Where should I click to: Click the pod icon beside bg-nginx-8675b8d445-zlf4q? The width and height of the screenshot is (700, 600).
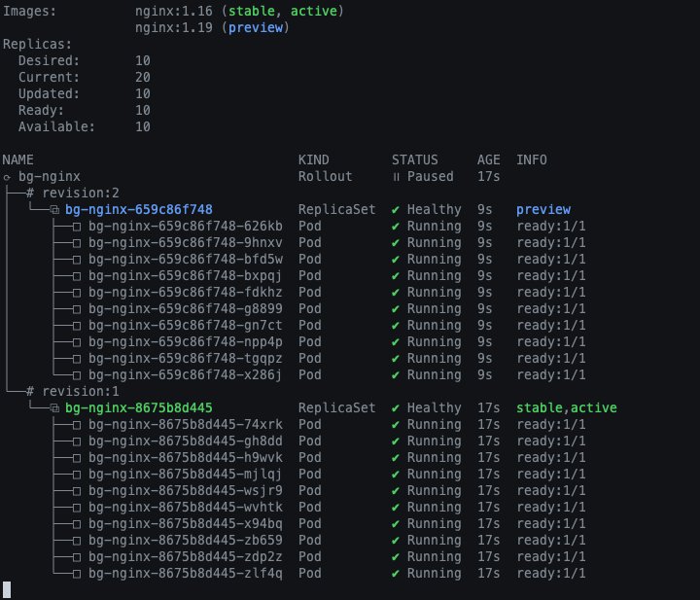[x=77, y=573]
